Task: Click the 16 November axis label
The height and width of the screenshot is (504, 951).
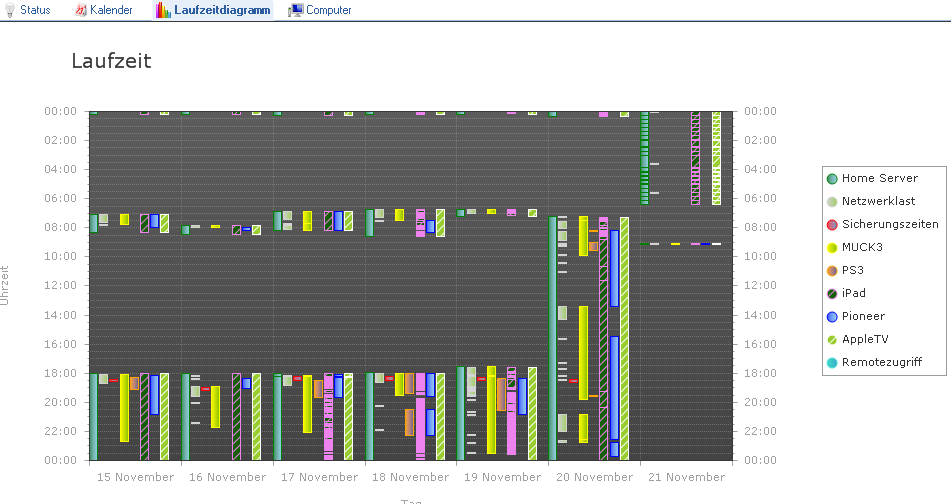Action: click(x=227, y=477)
